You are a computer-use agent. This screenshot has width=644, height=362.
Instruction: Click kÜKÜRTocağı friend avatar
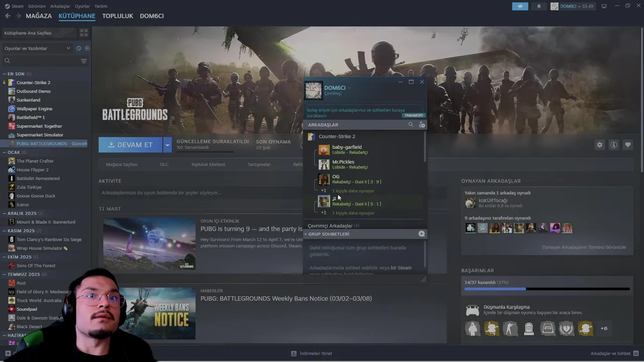click(x=470, y=203)
